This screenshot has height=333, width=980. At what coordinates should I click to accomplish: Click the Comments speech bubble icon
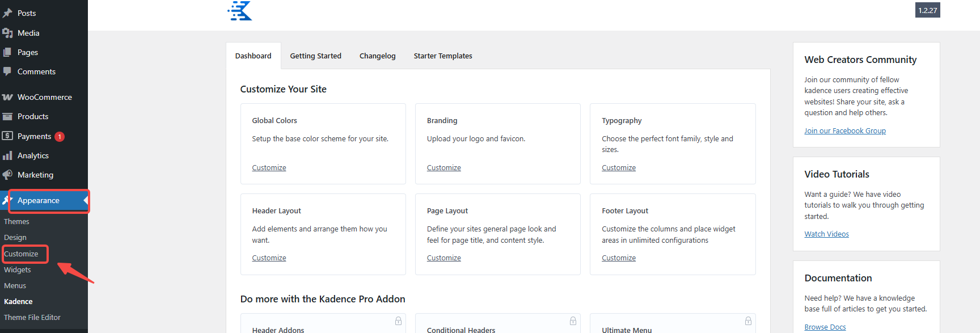coord(7,71)
